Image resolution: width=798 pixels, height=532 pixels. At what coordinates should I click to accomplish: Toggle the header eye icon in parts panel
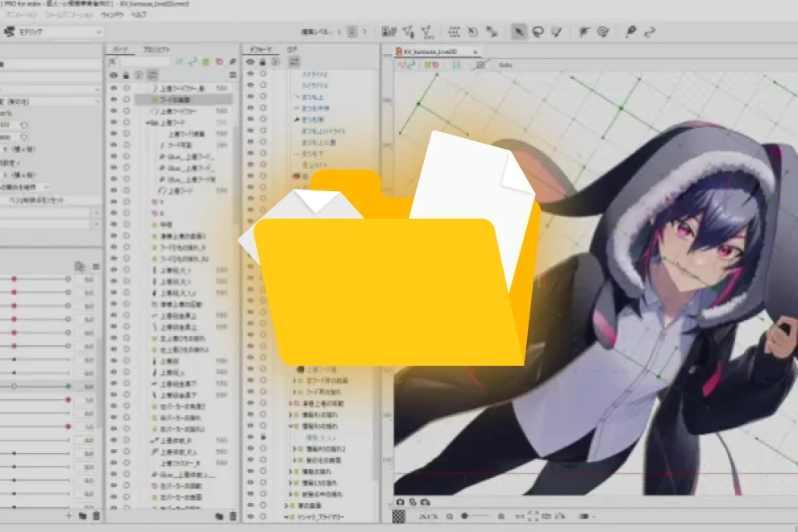(x=114, y=76)
